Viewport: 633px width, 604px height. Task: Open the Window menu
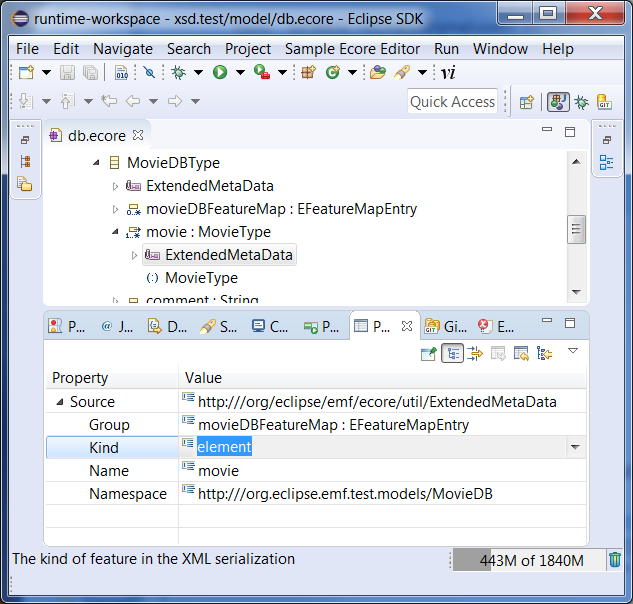tap(501, 49)
